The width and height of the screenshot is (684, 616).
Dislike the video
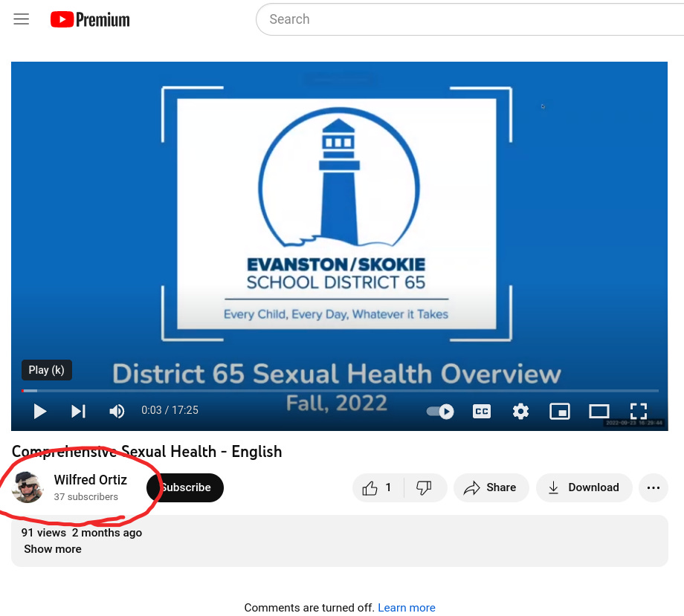(424, 487)
